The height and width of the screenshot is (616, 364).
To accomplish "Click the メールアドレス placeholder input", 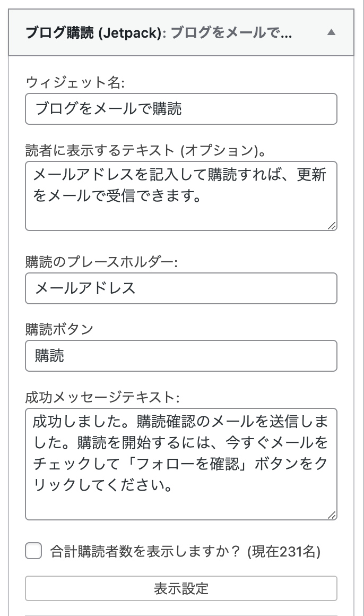I will click(181, 288).
